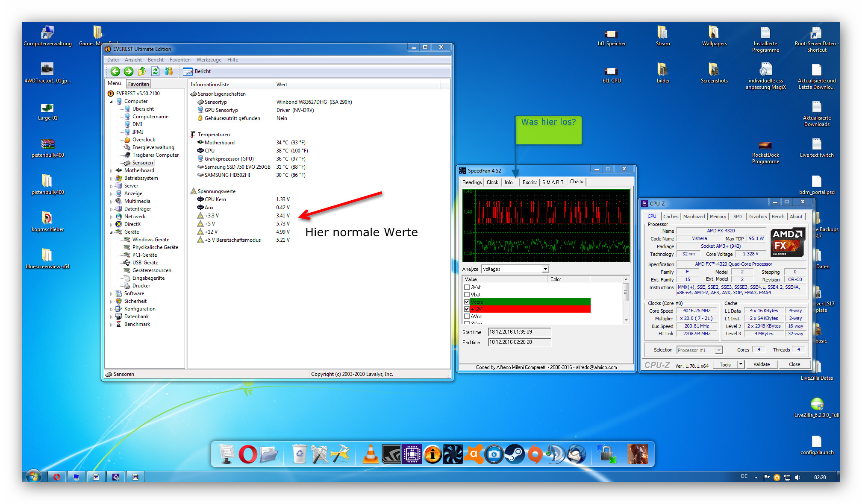Open the Werkzeuge menu in EVEREST

(209, 60)
